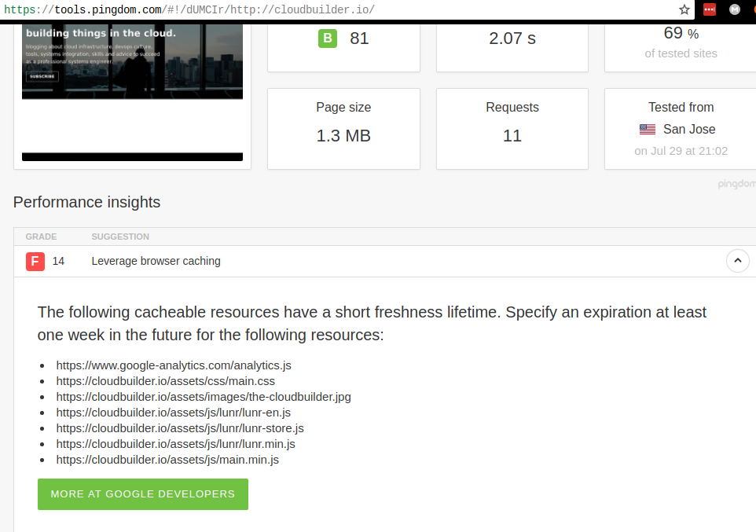Click the the-cloudbuilder.jpg image resource URL
This screenshot has width=756, height=532.
point(204,397)
